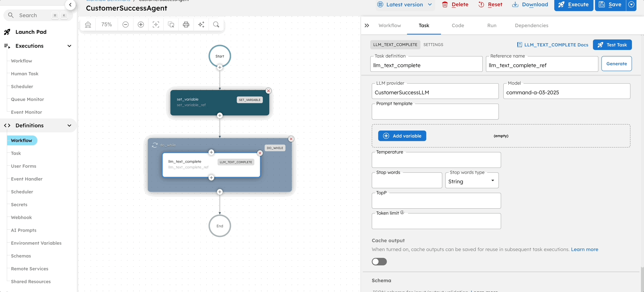Collapse the Executions sidebar section
Screen dimensions: 644x292
pyautogui.click(x=69, y=46)
